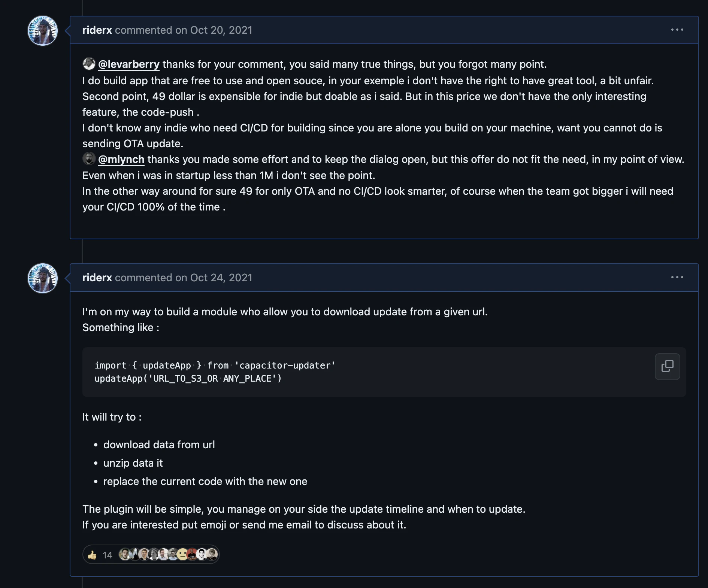This screenshot has width=708, height=588.
Task: Open the options menu on the Oct 20 comment
Action: point(677,30)
